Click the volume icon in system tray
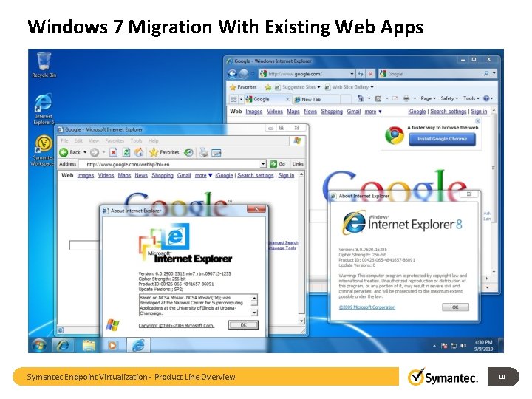This screenshot has height=399, width=532. [463, 346]
